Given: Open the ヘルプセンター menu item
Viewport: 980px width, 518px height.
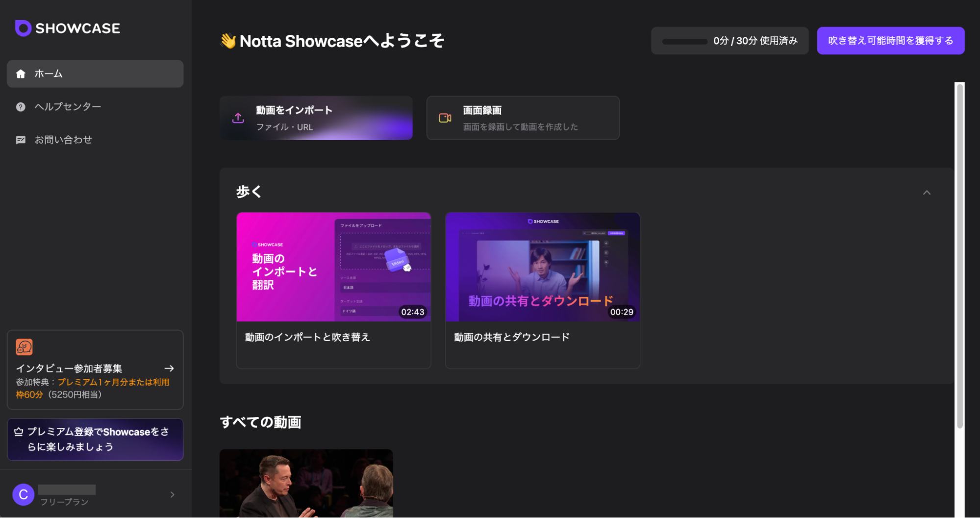Looking at the screenshot, I should 95,107.
